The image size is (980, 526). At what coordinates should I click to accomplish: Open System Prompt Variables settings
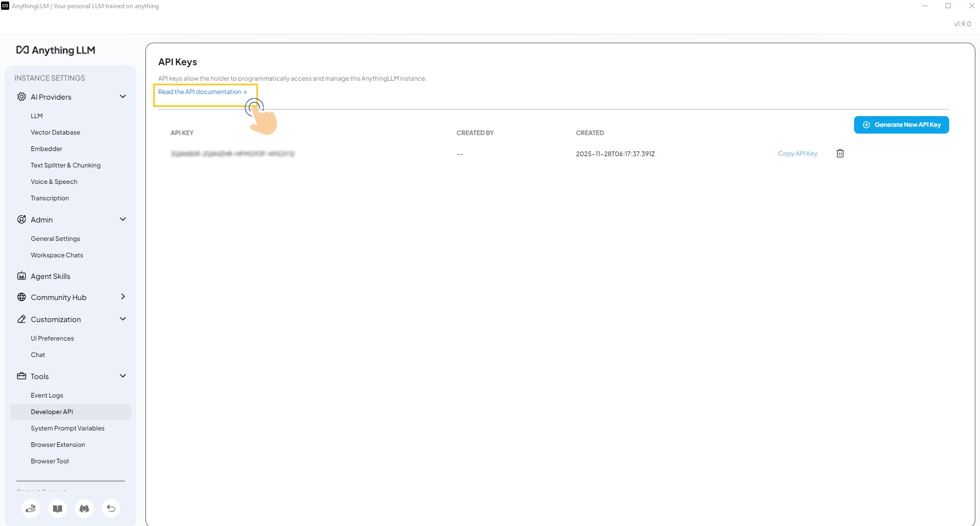click(x=67, y=428)
